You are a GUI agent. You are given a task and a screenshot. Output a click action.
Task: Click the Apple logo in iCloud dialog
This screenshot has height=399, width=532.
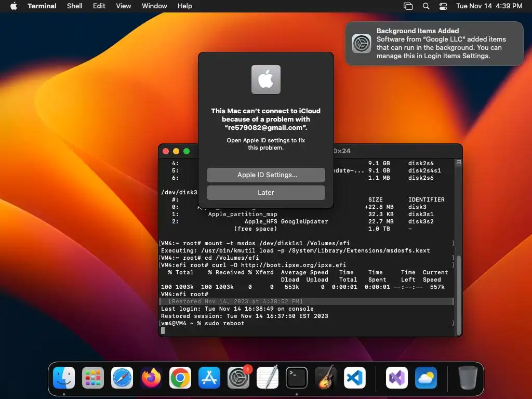click(265, 79)
